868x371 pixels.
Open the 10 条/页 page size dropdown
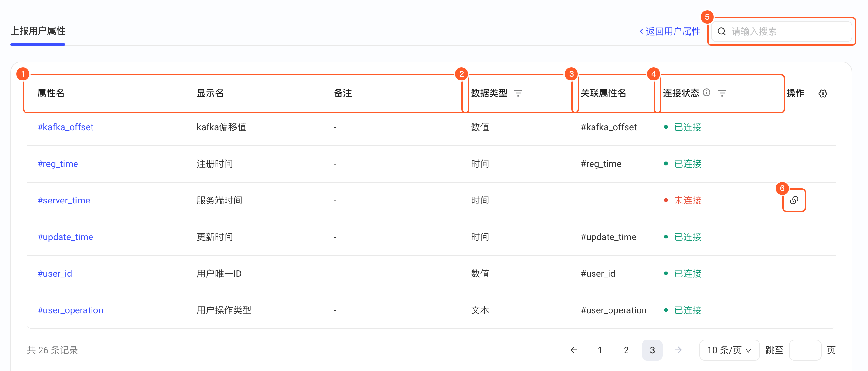[x=729, y=350]
